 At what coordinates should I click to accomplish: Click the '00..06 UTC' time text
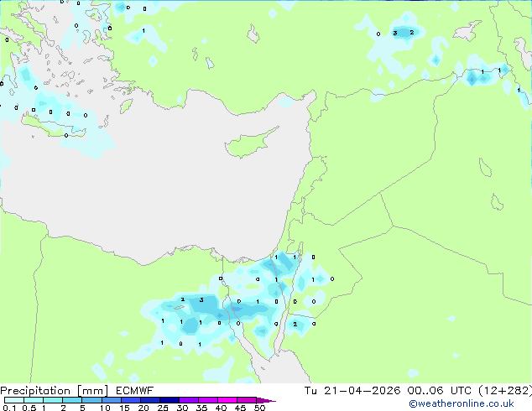440,391
